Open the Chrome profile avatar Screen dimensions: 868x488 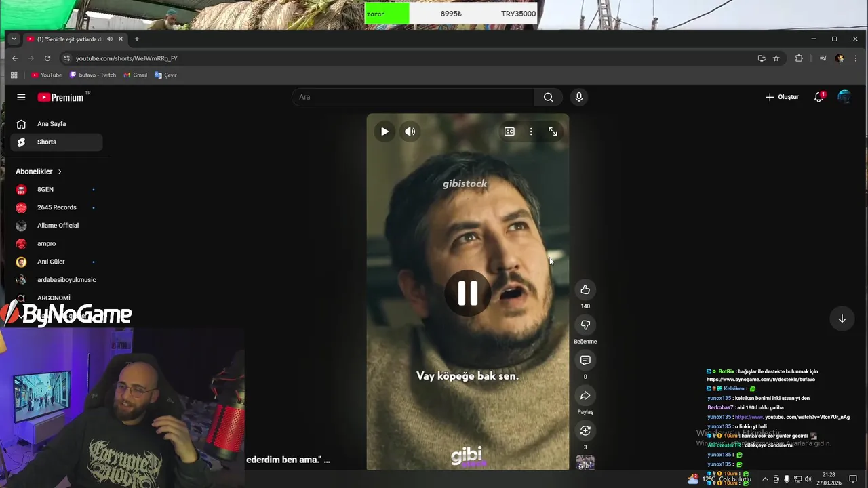point(840,58)
